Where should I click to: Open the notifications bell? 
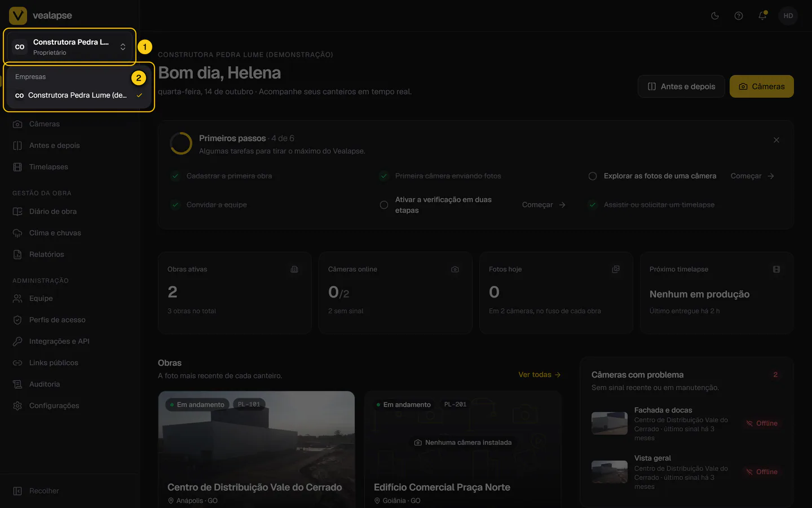point(762,16)
